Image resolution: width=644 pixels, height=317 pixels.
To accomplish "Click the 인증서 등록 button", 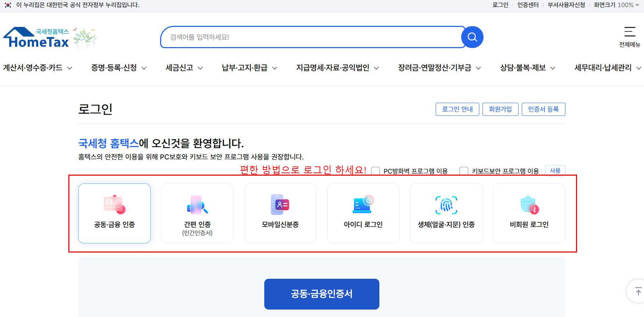I will 543,109.
